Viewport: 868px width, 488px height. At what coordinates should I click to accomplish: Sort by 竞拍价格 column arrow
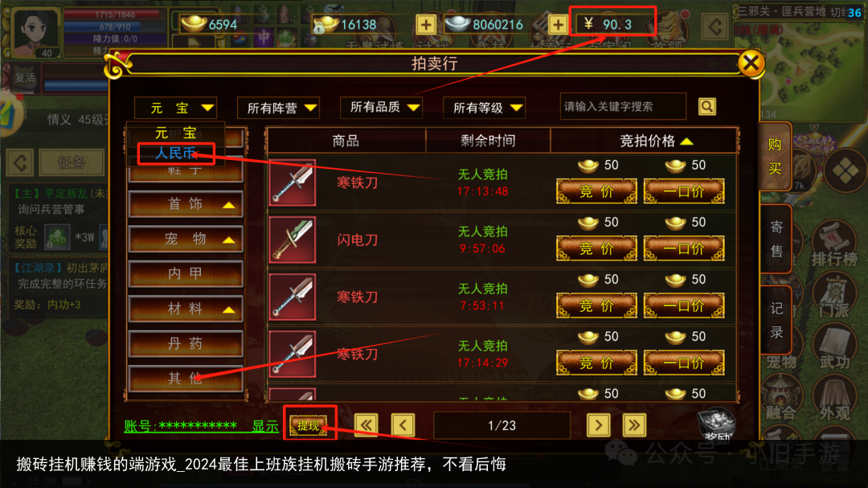(x=686, y=141)
